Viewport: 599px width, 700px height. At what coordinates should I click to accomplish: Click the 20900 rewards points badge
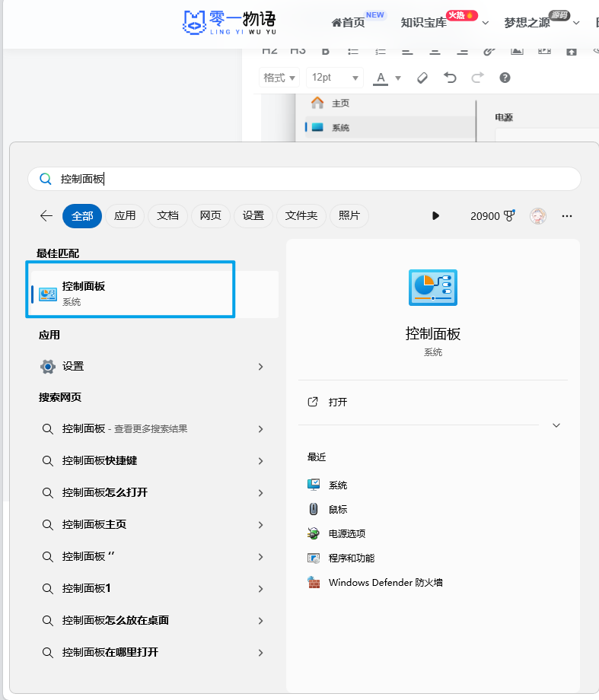[492, 216]
